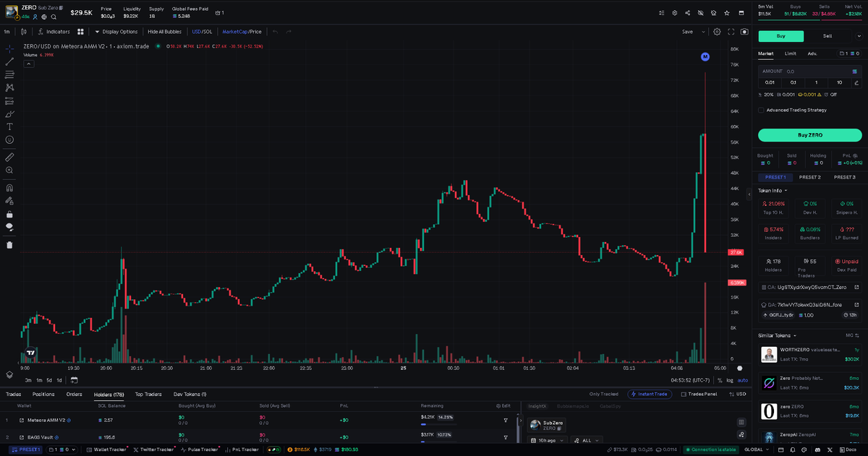Switch chart currency USD/SOL

pyautogui.click(x=202, y=32)
